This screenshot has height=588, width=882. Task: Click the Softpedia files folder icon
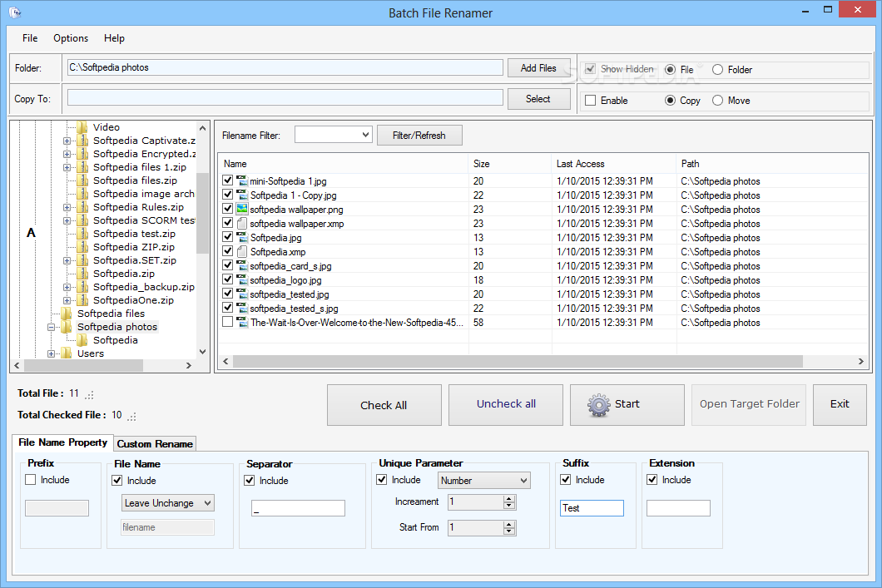pos(67,314)
